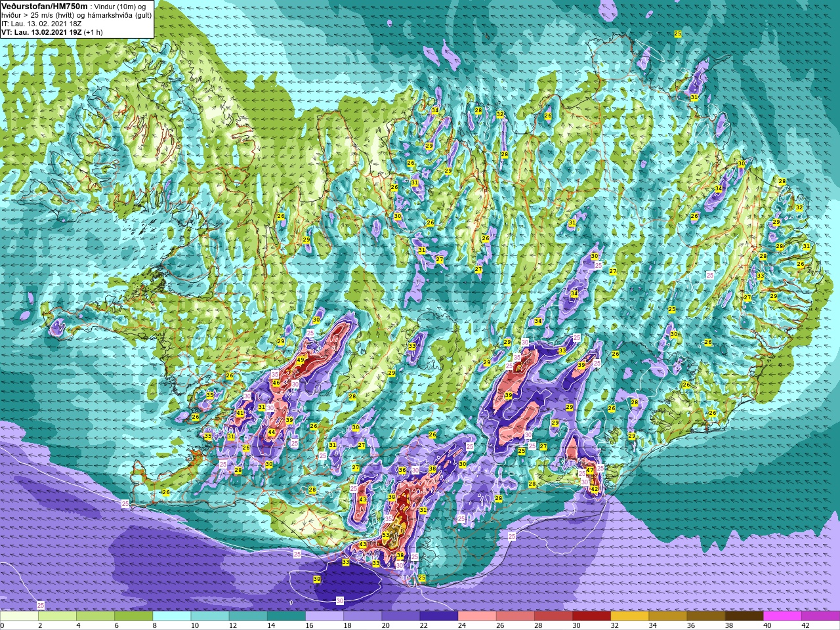Select the salmon 26–28 legend swatch
The image size is (840, 630).
(514, 616)
